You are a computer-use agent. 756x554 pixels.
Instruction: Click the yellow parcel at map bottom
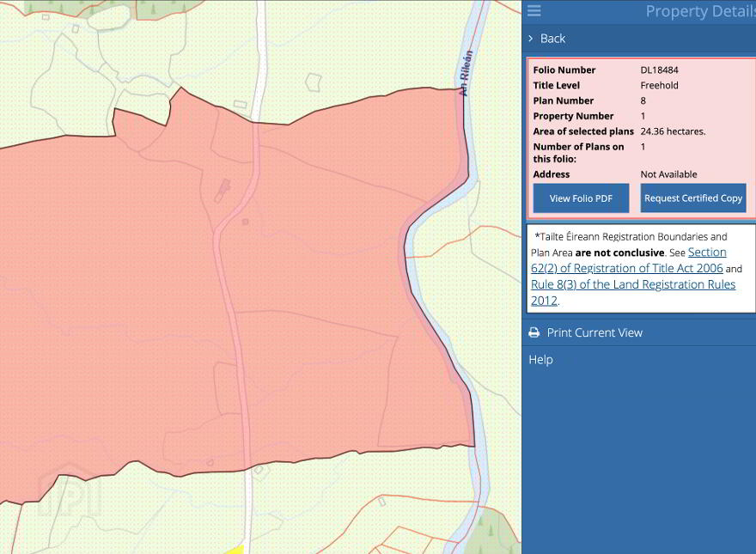[235, 550]
